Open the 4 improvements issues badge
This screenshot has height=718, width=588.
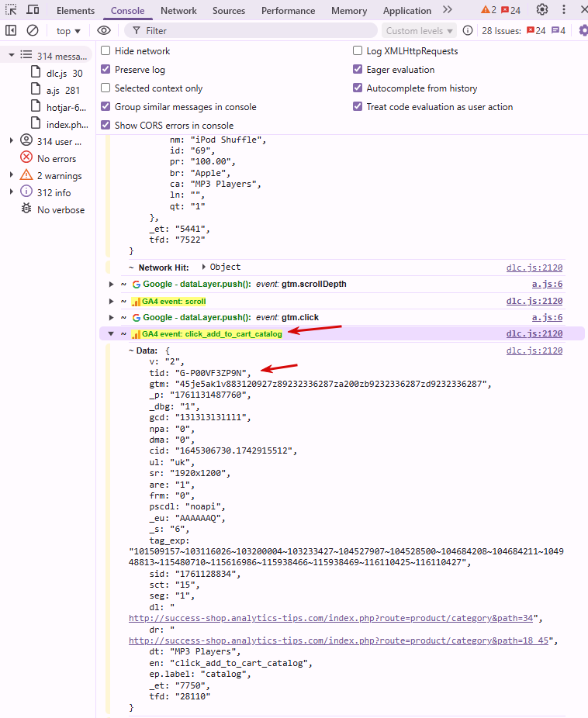(x=559, y=31)
